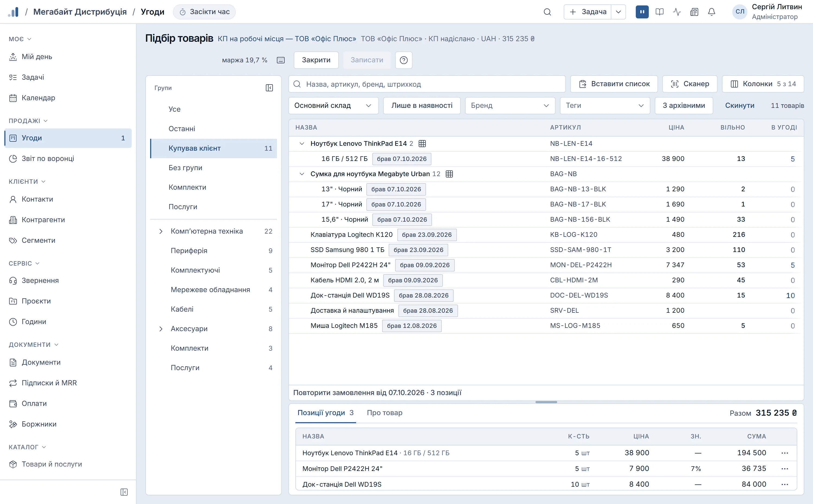Toggle the Лише в наявності filter
This screenshot has height=504, width=813.
click(421, 106)
